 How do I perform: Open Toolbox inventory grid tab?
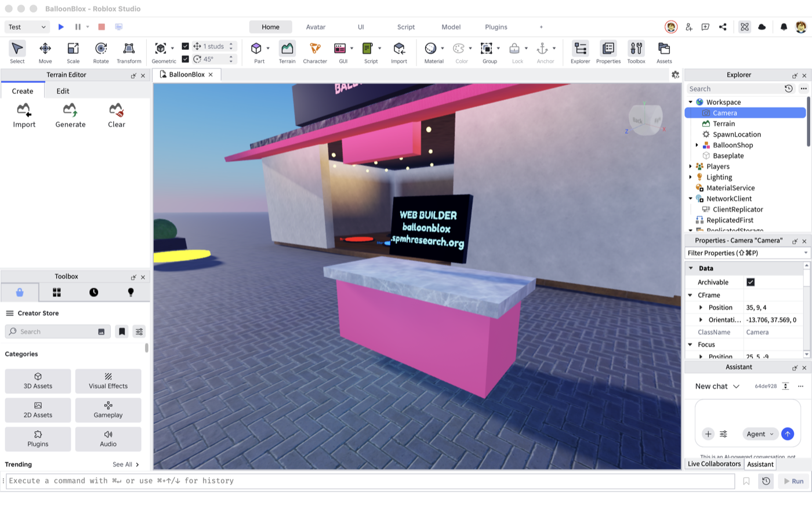[x=57, y=292]
